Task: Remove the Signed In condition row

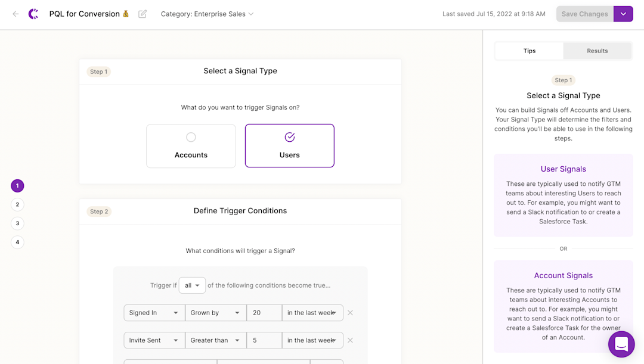Action: click(351, 313)
